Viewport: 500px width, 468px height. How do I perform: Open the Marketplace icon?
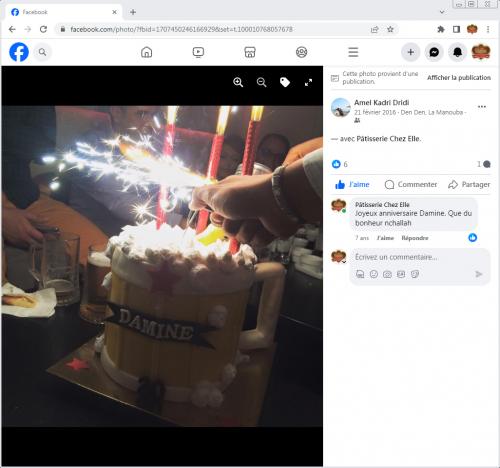[250, 52]
